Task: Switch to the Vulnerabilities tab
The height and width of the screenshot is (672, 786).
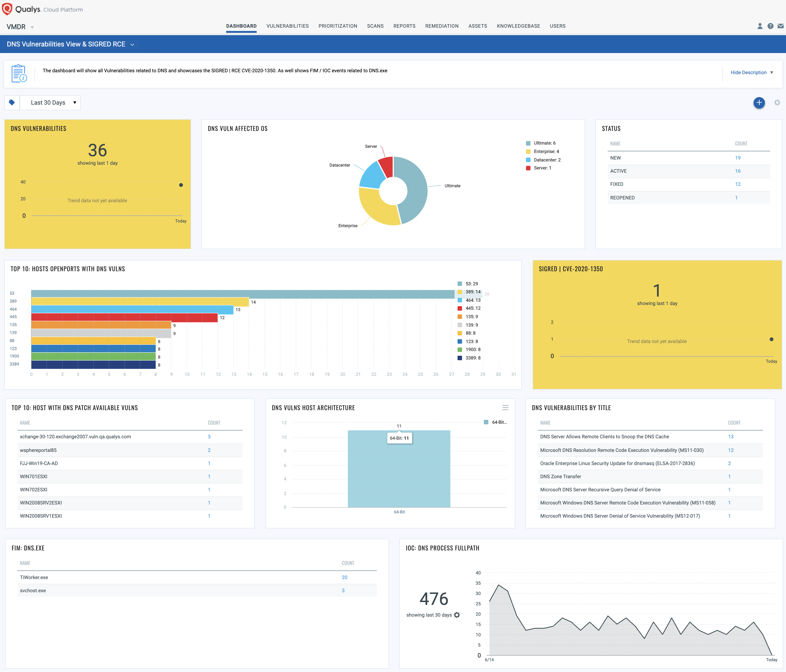Action: (x=287, y=26)
